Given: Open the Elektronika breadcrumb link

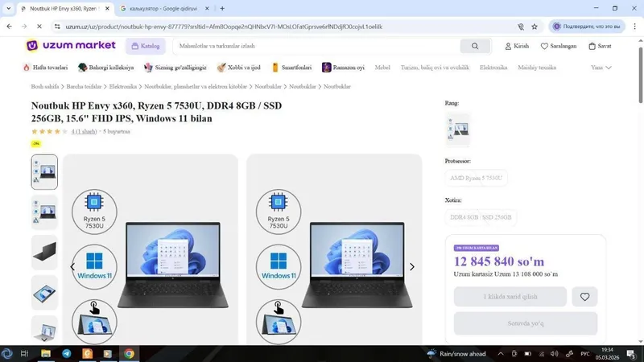Looking at the screenshot, I should click(123, 87).
